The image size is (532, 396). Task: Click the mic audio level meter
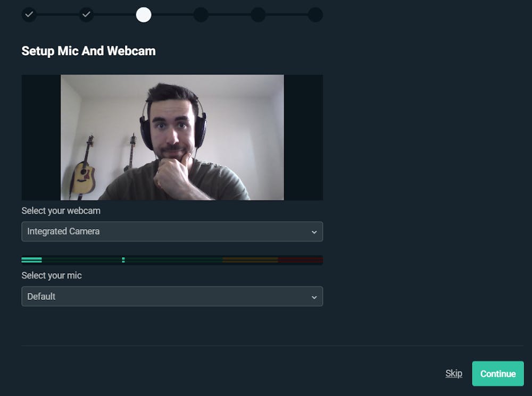pyautogui.click(x=172, y=260)
